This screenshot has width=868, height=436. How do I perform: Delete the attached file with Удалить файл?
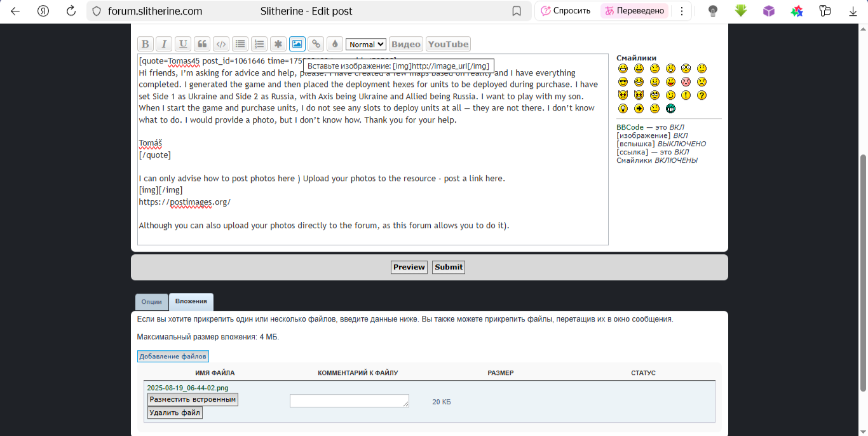[175, 413]
